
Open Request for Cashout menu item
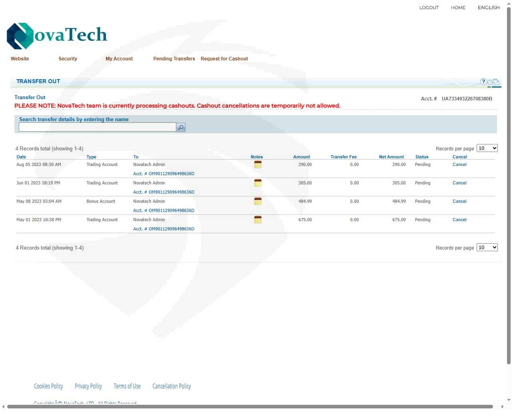224,59
